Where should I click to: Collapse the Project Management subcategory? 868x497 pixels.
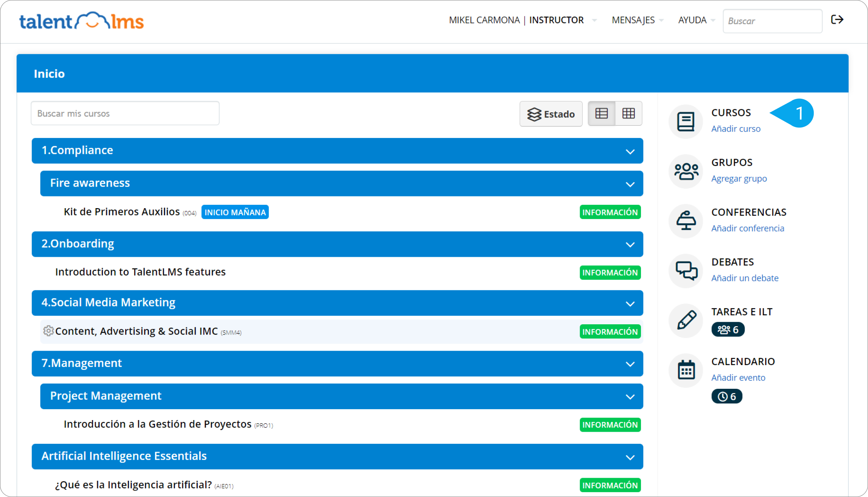click(630, 397)
